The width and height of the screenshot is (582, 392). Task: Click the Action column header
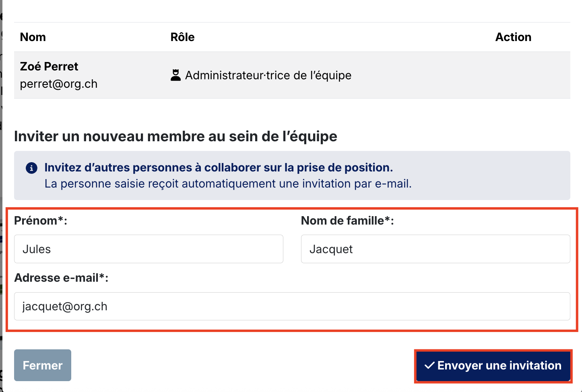[x=513, y=37]
